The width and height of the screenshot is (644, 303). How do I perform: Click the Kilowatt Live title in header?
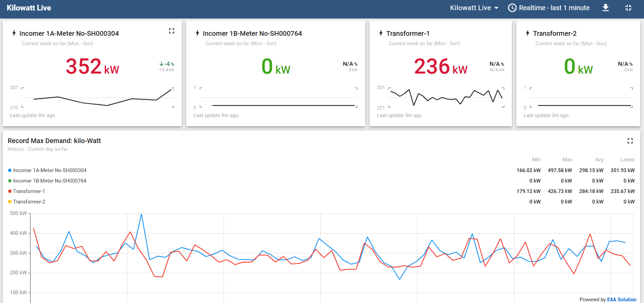[x=29, y=8]
